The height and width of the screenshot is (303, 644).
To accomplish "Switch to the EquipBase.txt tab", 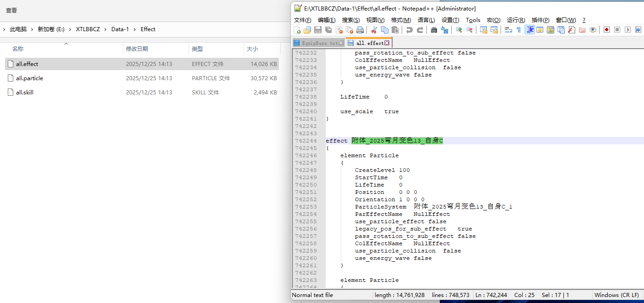I will pyautogui.click(x=319, y=43).
